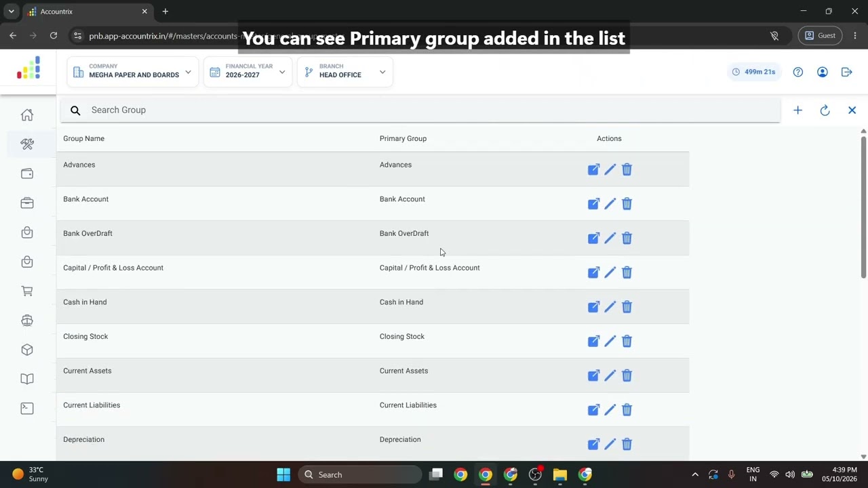This screenshot has width=868, height=488.
Task: Open the browser tab search dropdown arrow
Action: click(11, 12)
